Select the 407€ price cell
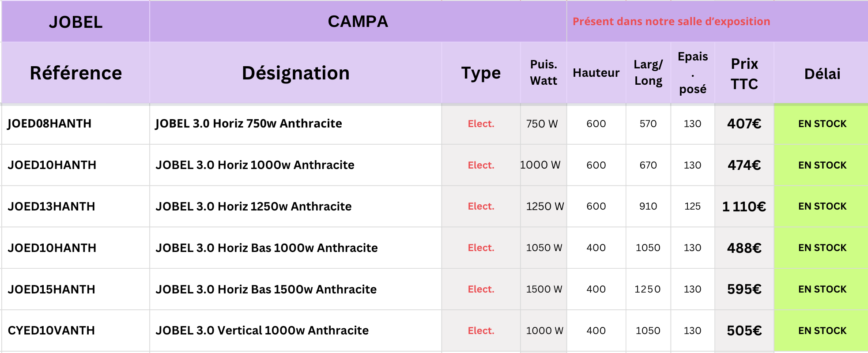868x353 pixels. 744,124
